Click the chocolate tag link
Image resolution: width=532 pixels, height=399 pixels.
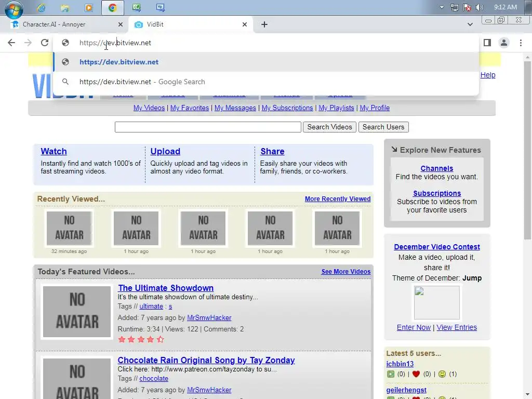[154, 379]
